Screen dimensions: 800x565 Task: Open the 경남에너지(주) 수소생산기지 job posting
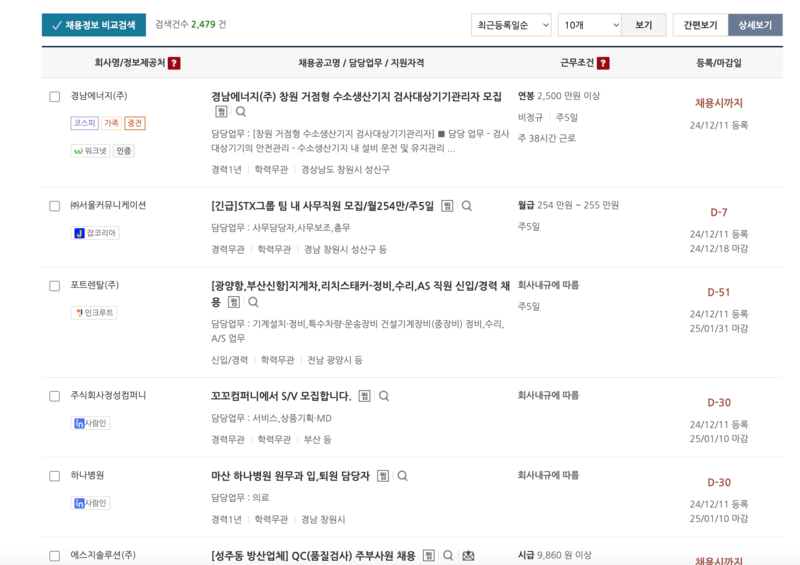point(356,96)
